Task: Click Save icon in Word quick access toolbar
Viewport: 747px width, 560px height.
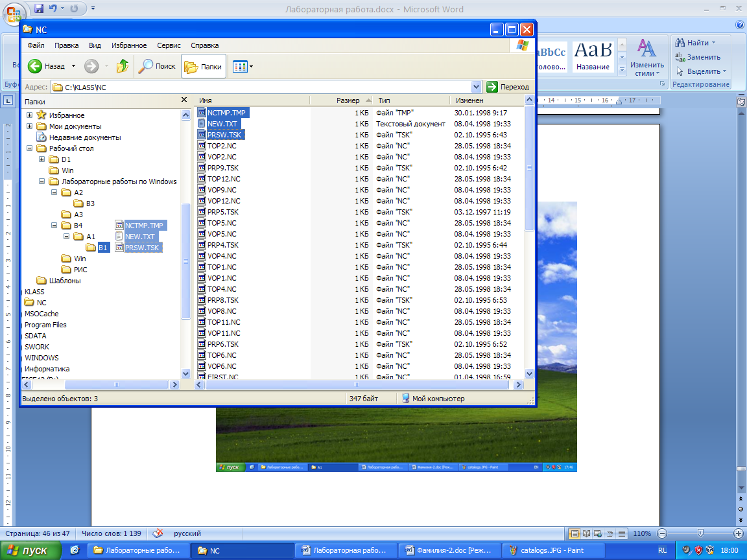Action: (39, 8)
